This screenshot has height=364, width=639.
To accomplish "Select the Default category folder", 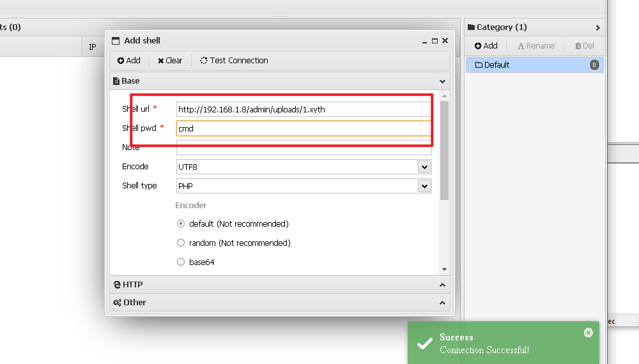I will point(497,64).
